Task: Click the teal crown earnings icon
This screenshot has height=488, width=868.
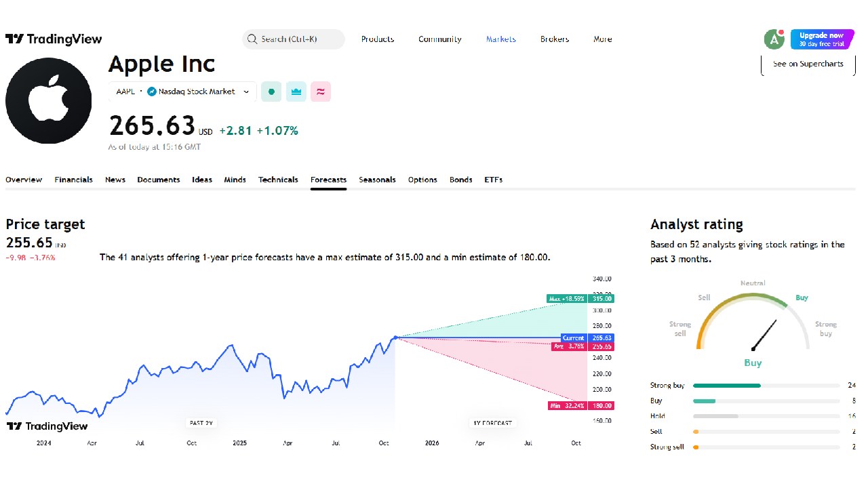Action: point(296,91)
